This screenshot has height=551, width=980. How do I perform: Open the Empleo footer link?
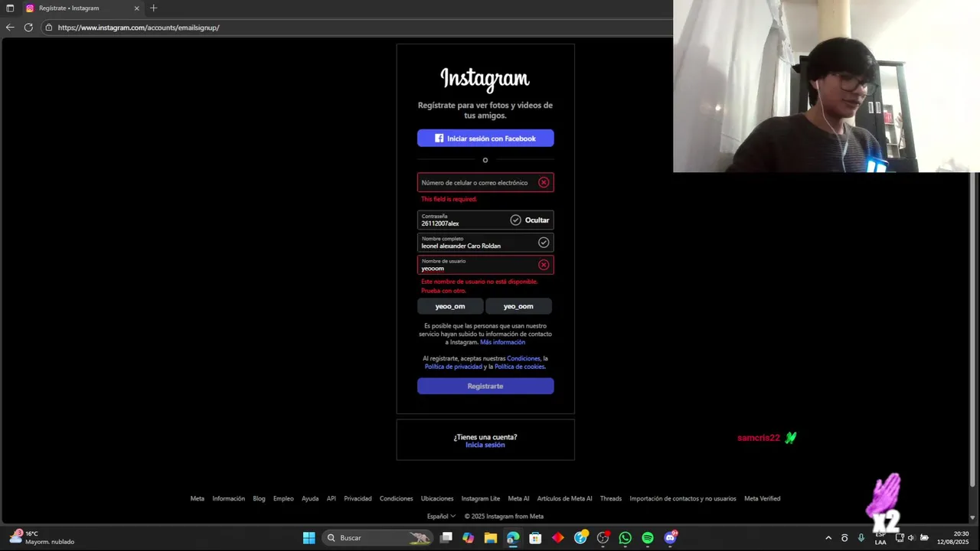pyautogui.click(x=283, y=499)
